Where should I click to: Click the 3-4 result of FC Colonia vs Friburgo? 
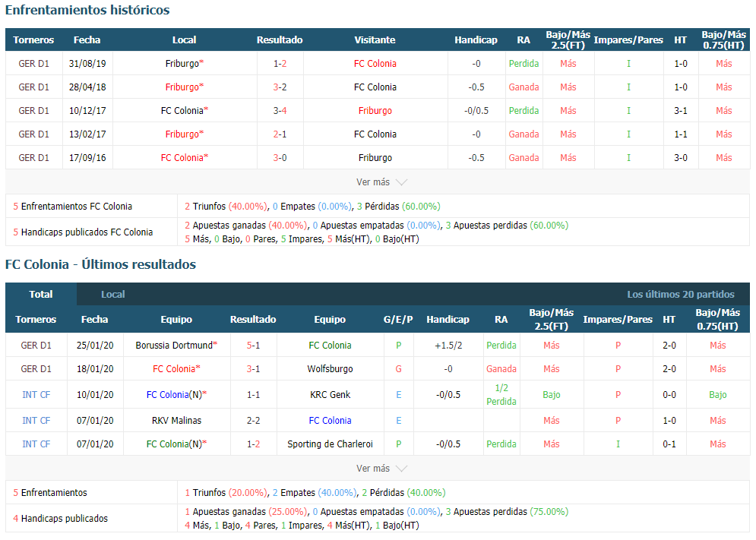tap(280, 111)
